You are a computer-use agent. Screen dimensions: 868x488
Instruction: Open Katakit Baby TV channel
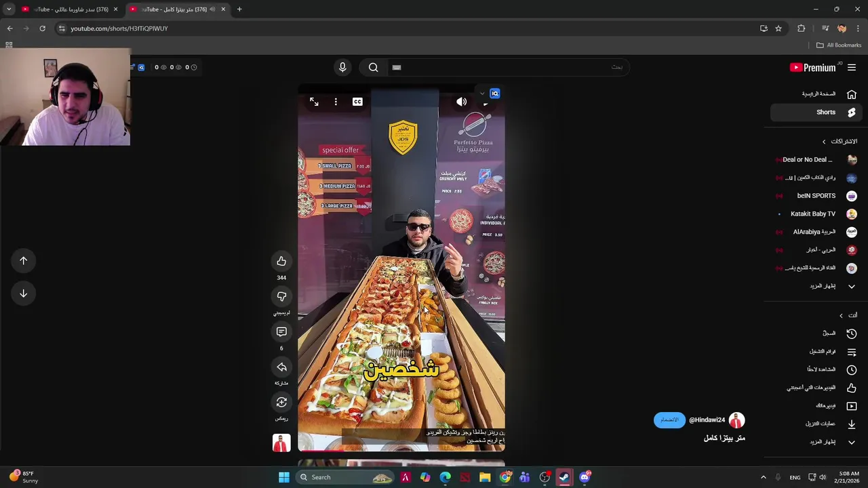pos(817,214)
